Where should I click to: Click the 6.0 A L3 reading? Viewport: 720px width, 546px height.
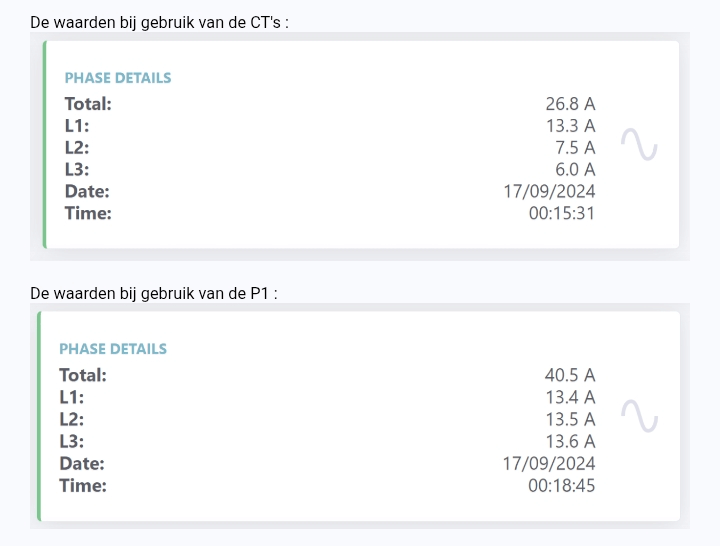575,170
